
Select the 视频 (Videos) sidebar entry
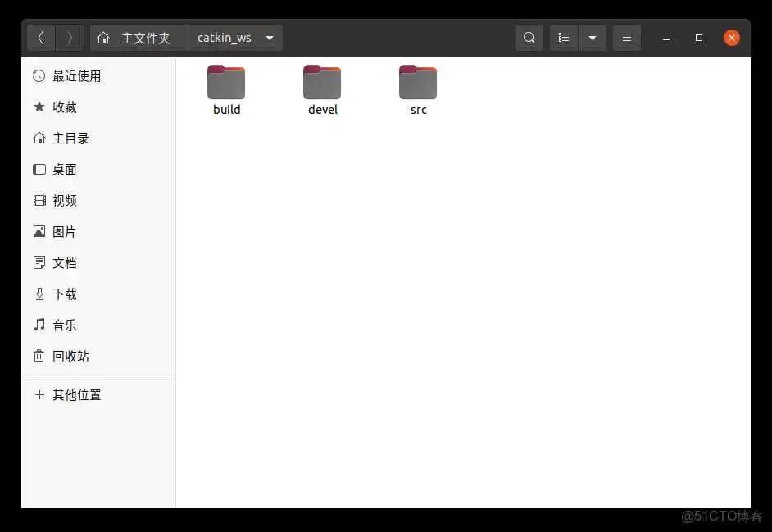coord(65,200)
